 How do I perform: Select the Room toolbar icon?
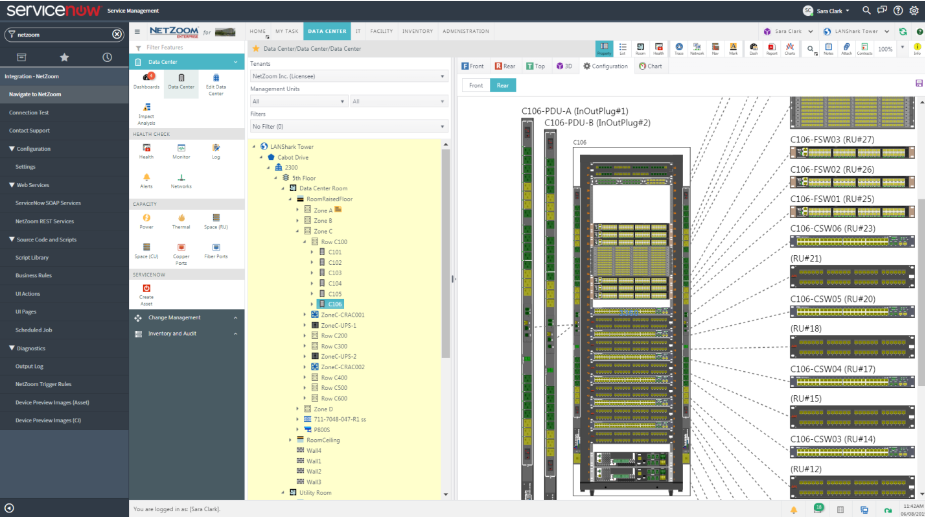pos(641,48)
